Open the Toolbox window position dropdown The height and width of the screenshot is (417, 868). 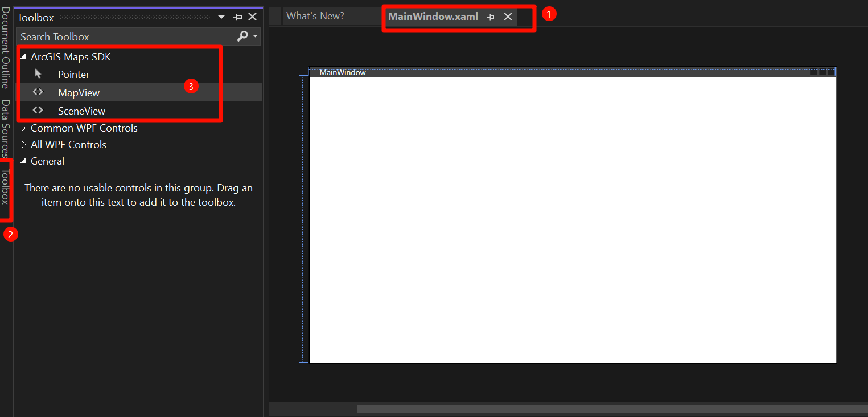pyautogui.click(x=221, y=17)
